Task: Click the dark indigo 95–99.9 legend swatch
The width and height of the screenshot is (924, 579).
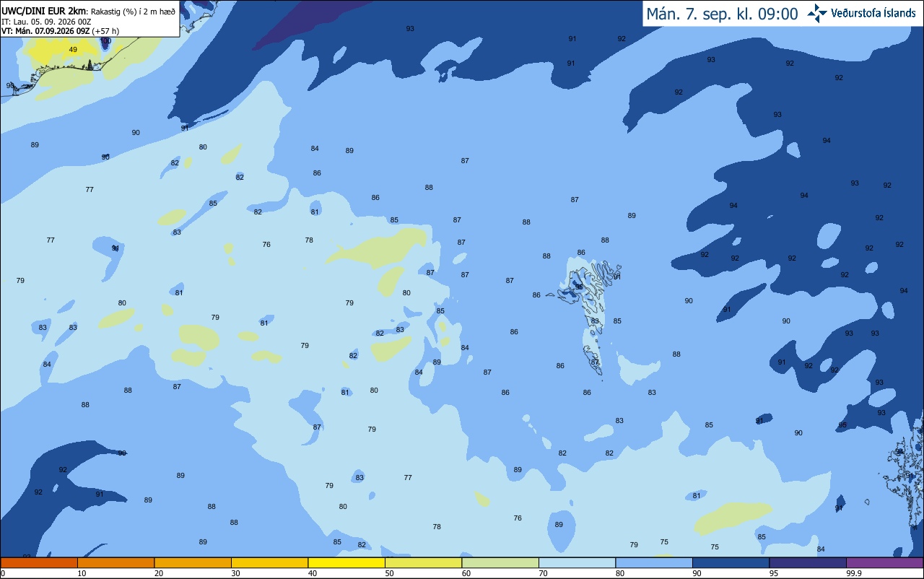Action: [808, 562]
